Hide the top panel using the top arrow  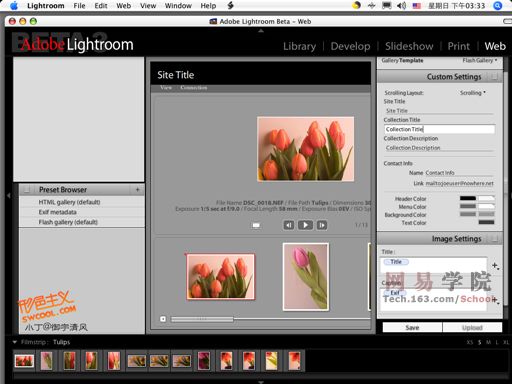pyautogui.click(x=261, y=31)
